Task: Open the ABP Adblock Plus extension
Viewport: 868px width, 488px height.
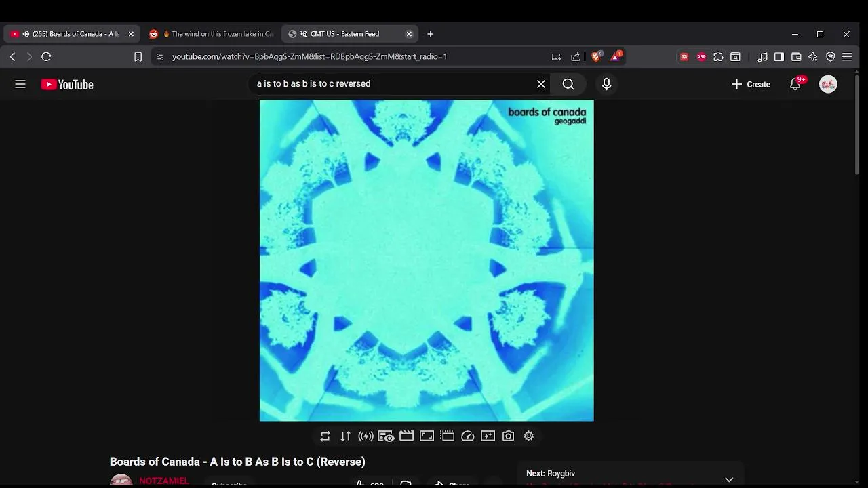Action: 701,57
